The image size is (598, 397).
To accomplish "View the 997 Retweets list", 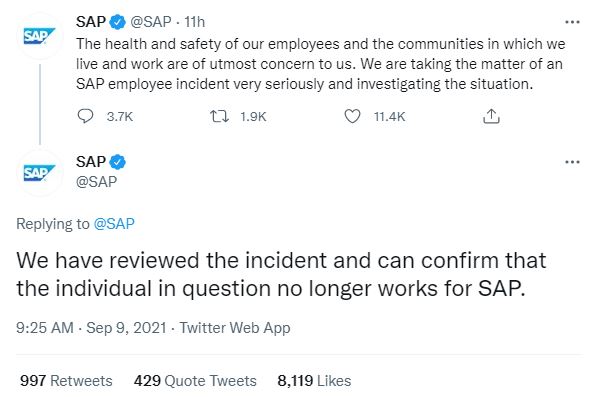I will pos(66,381).
